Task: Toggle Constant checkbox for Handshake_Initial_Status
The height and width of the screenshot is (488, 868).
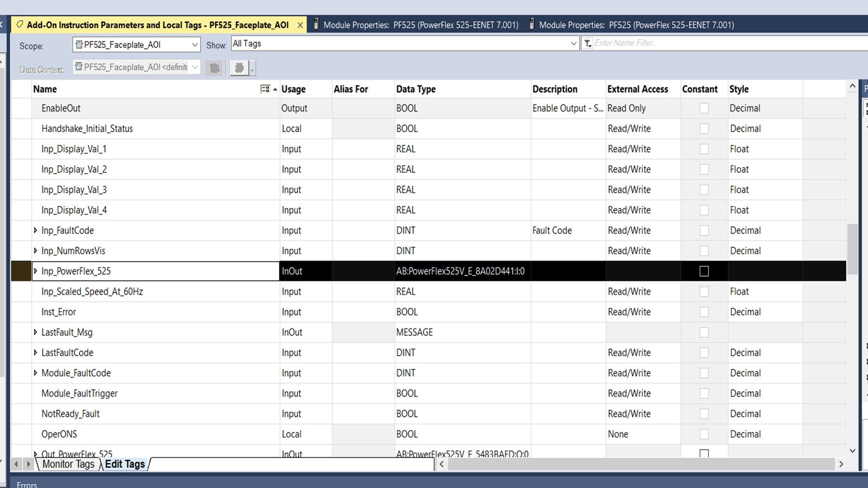Action: (x=704, y=128)
